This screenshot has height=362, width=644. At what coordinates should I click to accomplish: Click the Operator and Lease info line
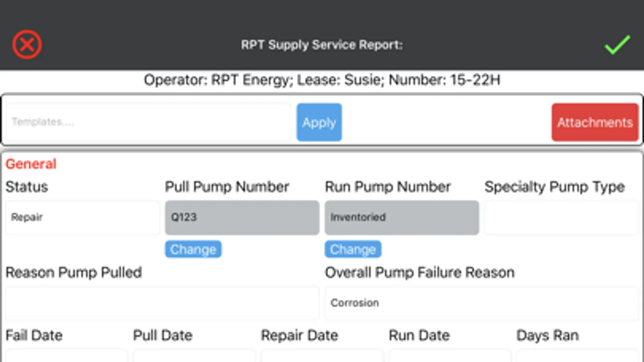(322, 80)
